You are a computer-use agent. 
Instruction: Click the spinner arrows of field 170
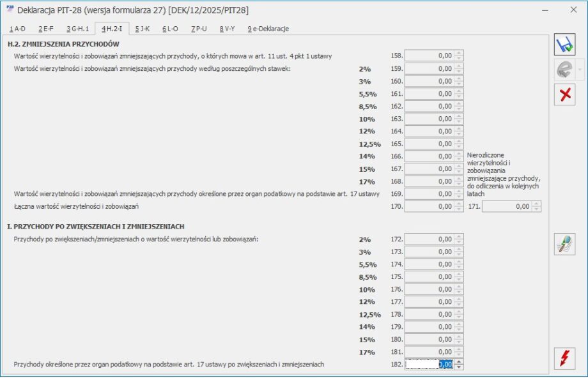459,206
